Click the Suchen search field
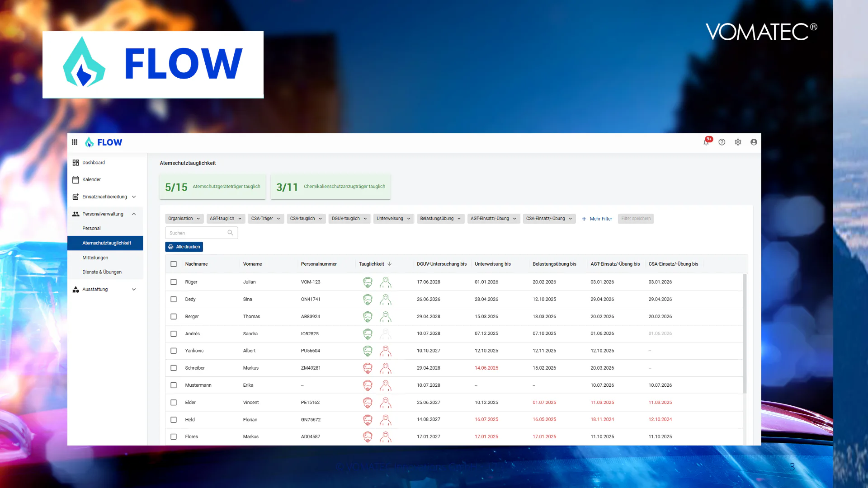This screenshot has width=868, height=488. point(201,233)
